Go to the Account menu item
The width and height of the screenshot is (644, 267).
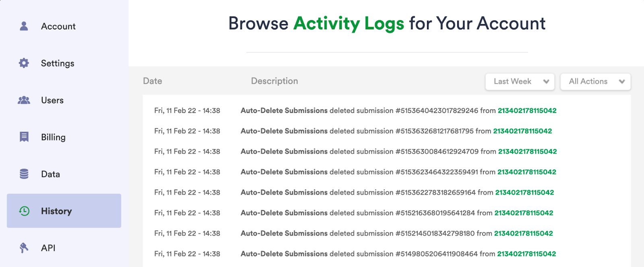pos(58,27)
